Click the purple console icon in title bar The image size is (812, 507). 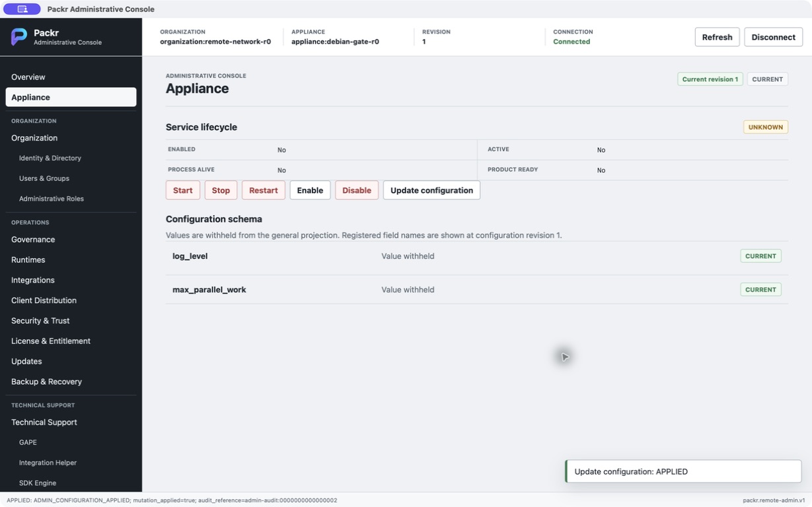pos(22,9)
